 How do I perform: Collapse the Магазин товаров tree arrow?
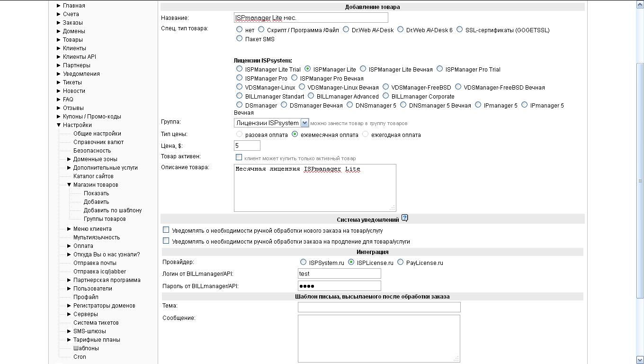[69, 185]
